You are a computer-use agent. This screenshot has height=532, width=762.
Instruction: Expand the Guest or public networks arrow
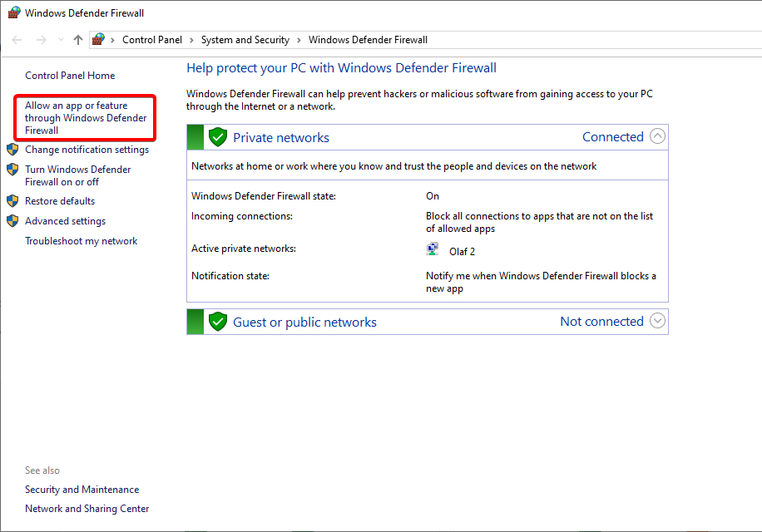coord(657,320)
